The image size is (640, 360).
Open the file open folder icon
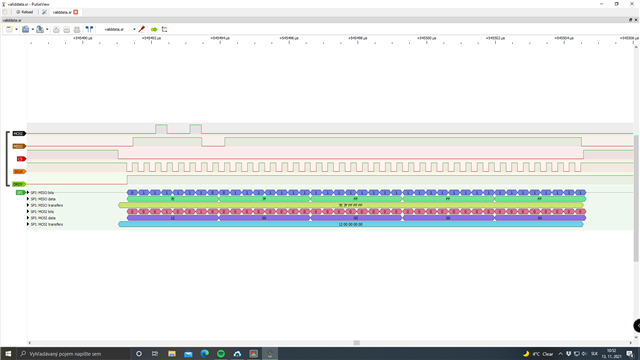pyautogui.click(x=25, y=29)
